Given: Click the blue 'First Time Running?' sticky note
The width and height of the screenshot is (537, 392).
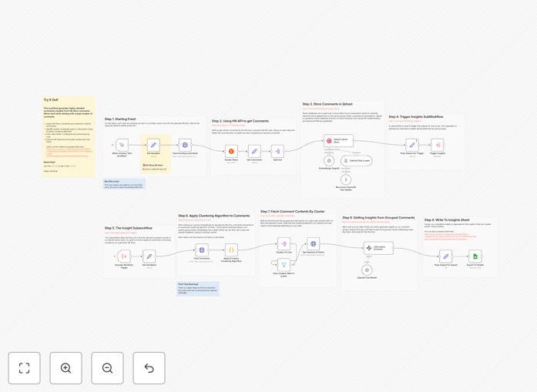Looking at the screenshot, I should point(198,288).
